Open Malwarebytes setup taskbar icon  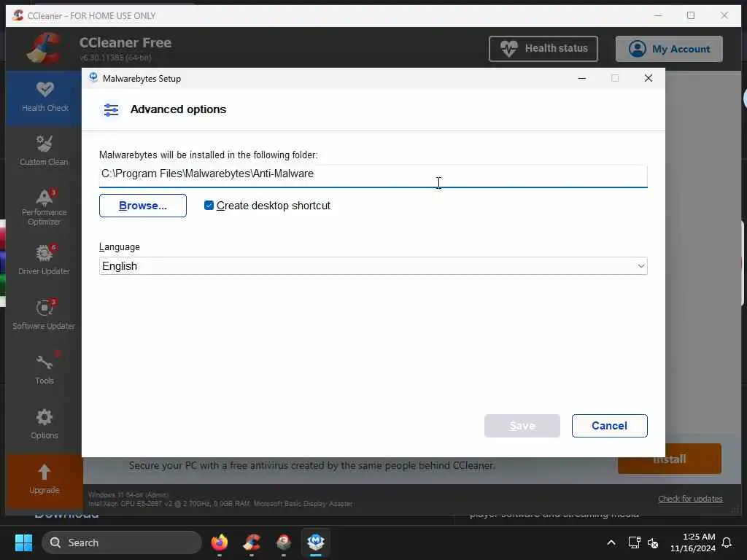pos(316,542)
